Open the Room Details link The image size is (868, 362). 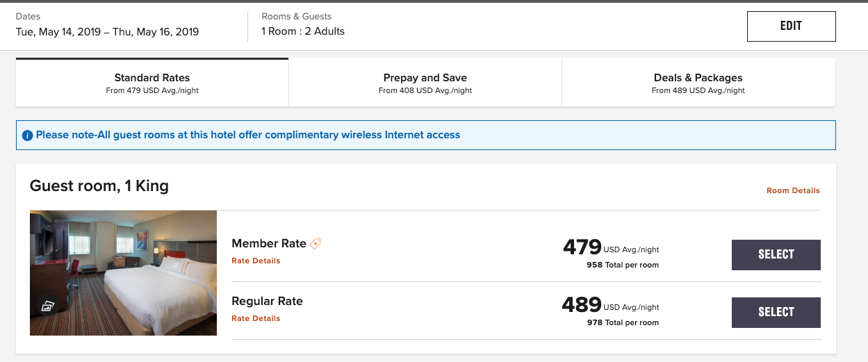(793, 190)
